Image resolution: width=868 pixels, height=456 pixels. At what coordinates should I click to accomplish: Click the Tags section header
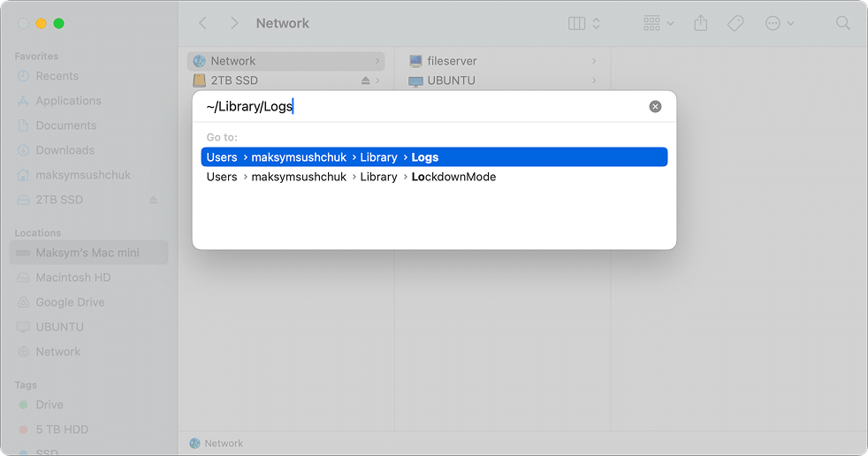tap(26, 384)
